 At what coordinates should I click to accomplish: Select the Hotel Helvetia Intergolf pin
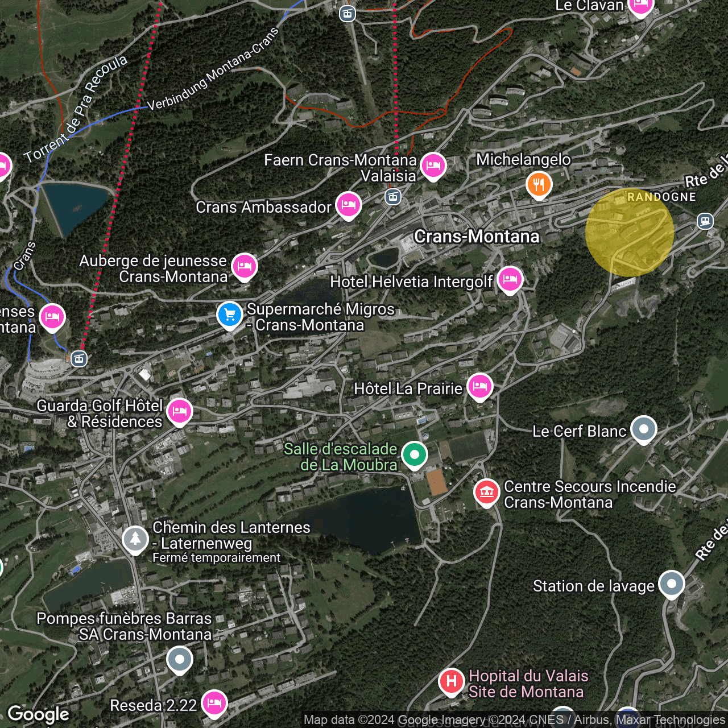point(510,280)
